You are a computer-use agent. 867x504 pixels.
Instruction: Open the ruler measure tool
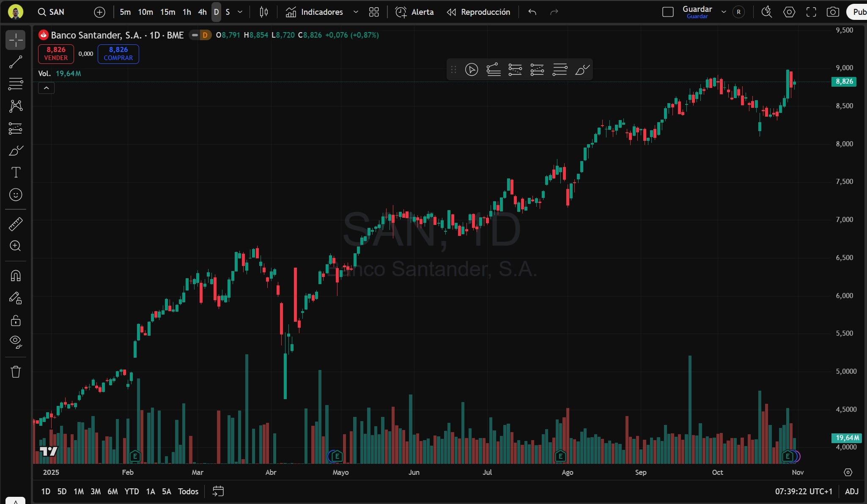(16, 224)
